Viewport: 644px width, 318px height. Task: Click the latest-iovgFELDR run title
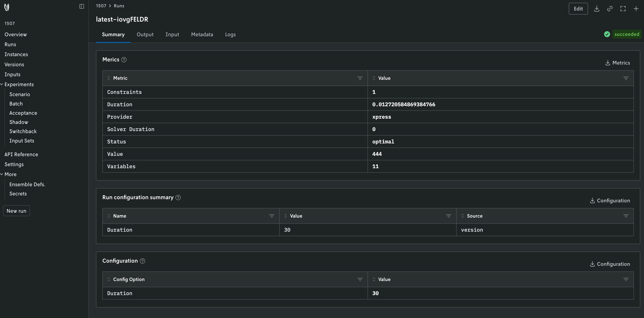click(x=122, y=20)
